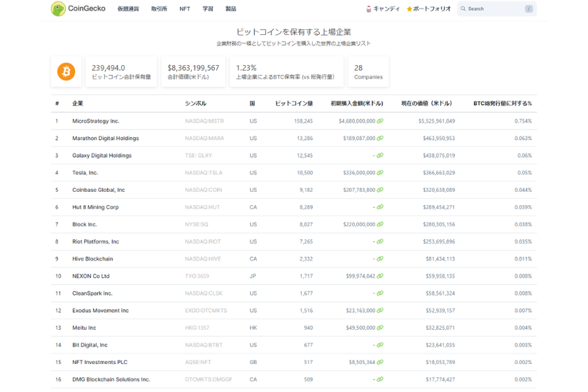The image size is (588, 392).
Task: Click the portfolio star icon
Action: click(409, 9)
